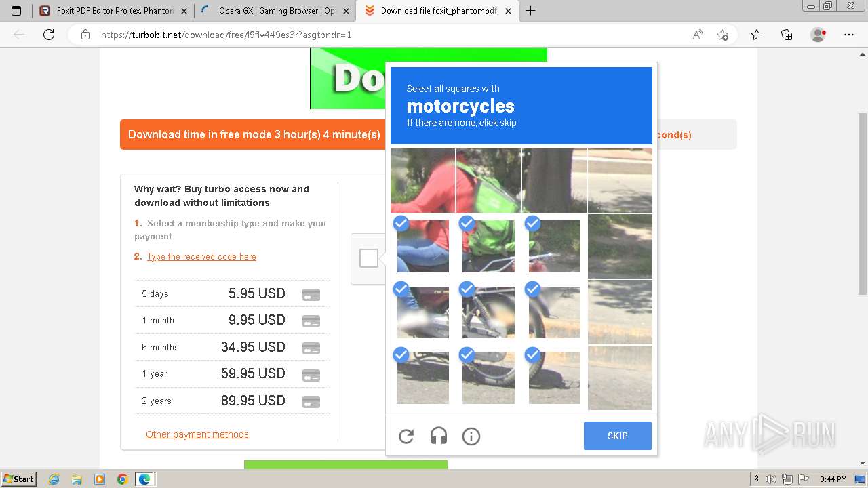868x488 pixels.
Task: Choose 6 months 34.95 USD plan
Action: [x=232, y=347]
